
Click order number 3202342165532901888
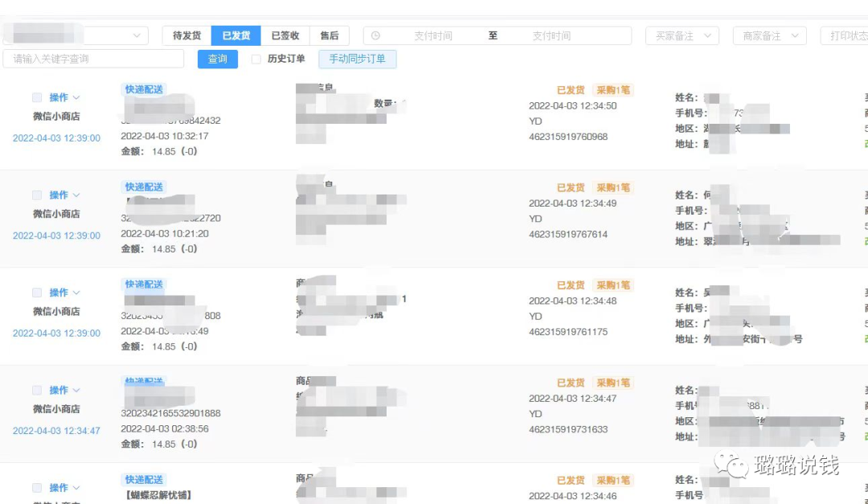pos(170,413)
